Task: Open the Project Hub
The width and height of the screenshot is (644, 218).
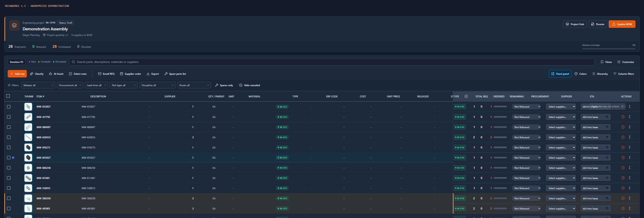Action: [x=574, y=24]
